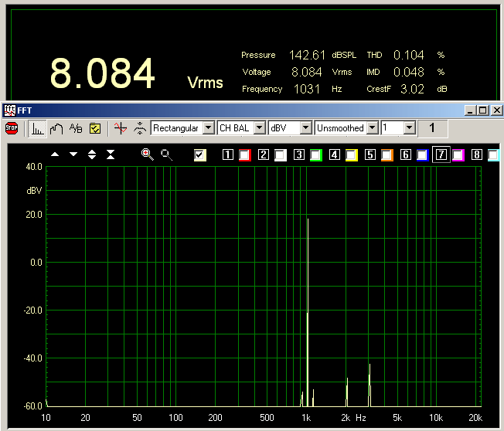Open the CH BAL channel dropdown
The height and width of the screenshot is (431, 504).
pos(259,128)
